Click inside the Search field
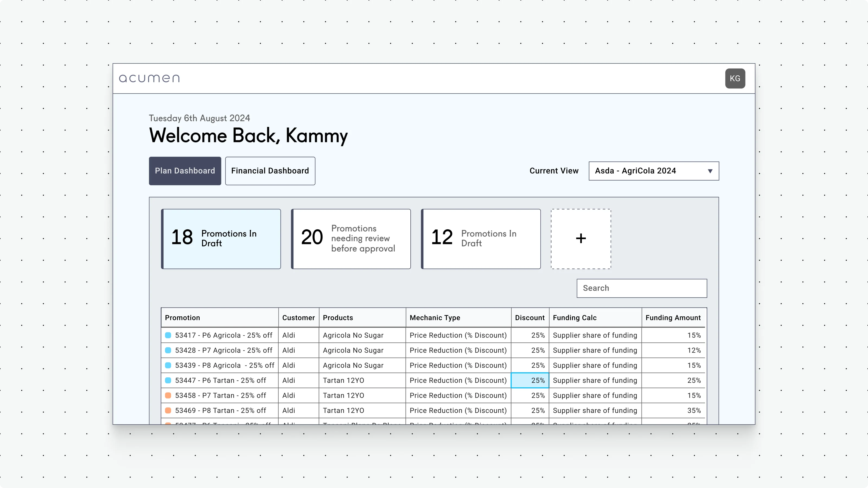The height and width of the screenshot is (488, 868). click(x=641, y=288)
